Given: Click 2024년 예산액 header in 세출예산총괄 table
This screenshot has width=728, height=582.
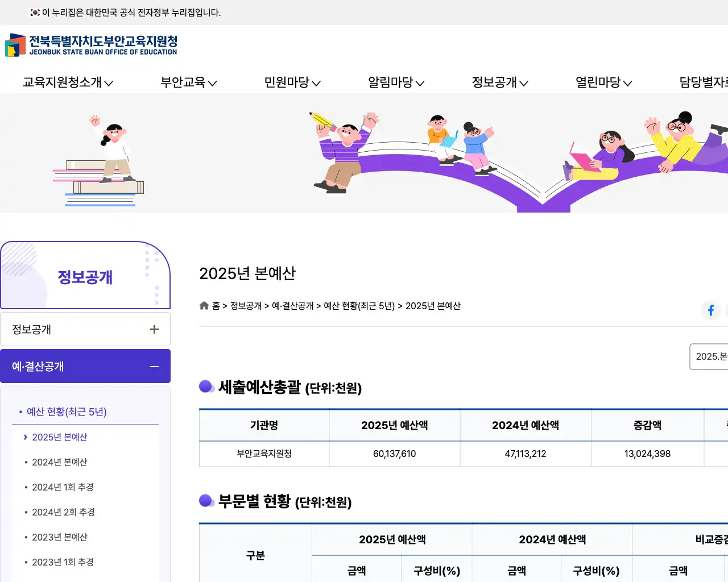Looking at the screenshot, I should (526, 425).
